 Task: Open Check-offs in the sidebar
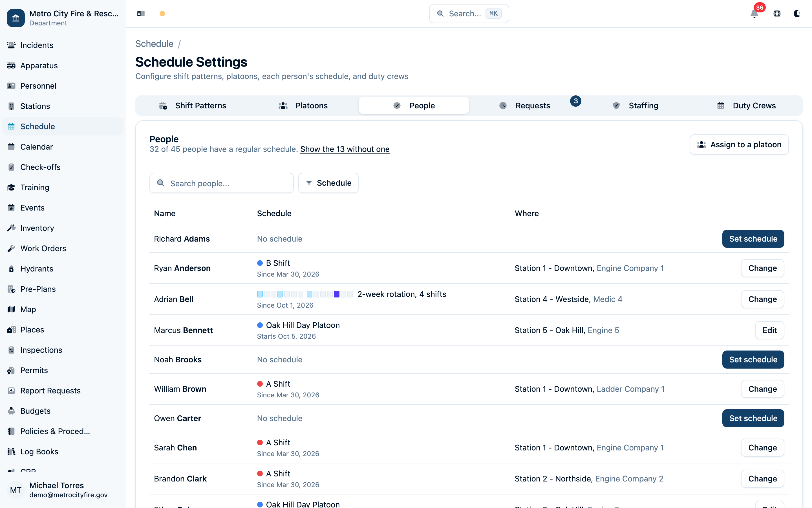(63, 167)
